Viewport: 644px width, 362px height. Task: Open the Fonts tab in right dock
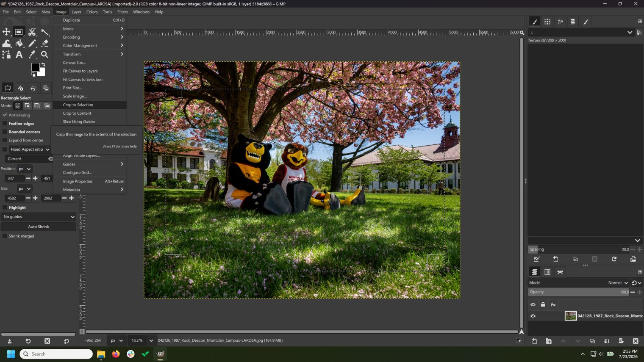coord(560,22)
